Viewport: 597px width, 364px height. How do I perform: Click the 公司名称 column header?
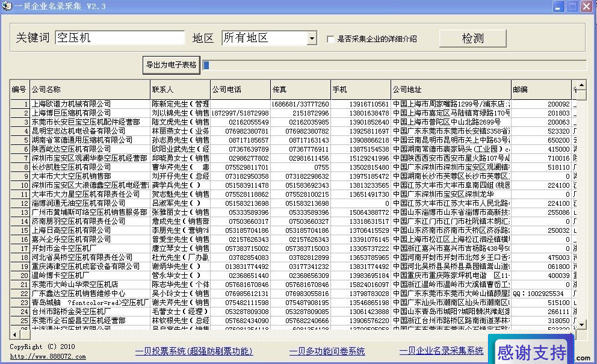click(x=90, y=90)
